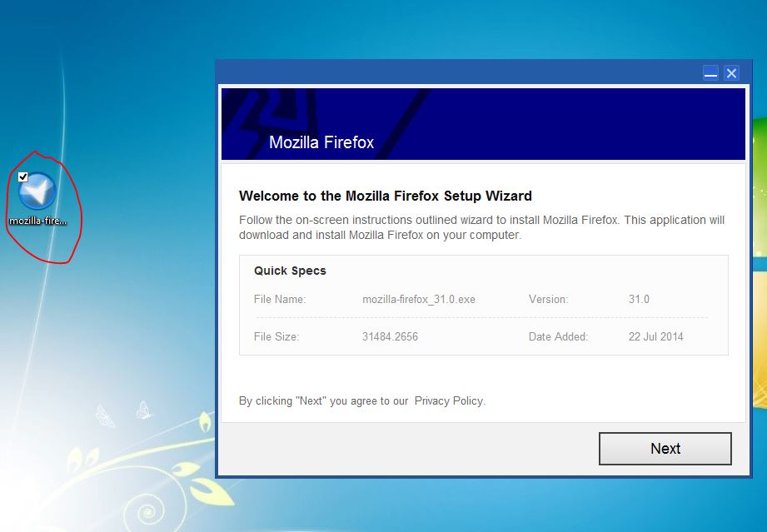Click the Next button
Image resolution: width=767 pixels, height=532 pixels.
pos(665,449)
